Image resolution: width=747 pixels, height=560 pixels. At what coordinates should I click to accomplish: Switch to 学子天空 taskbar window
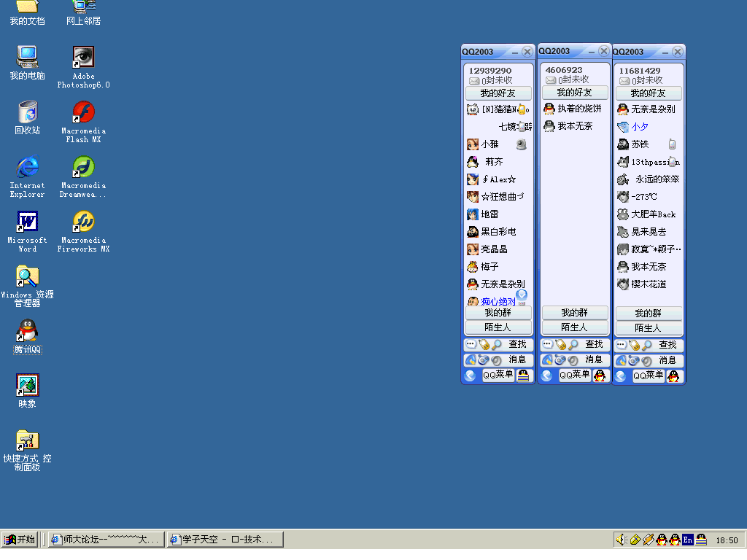225,540
